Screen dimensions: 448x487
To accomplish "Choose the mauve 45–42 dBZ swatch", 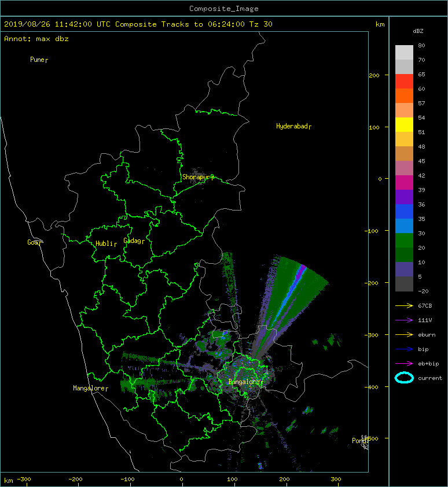I will tap(404, 168).
